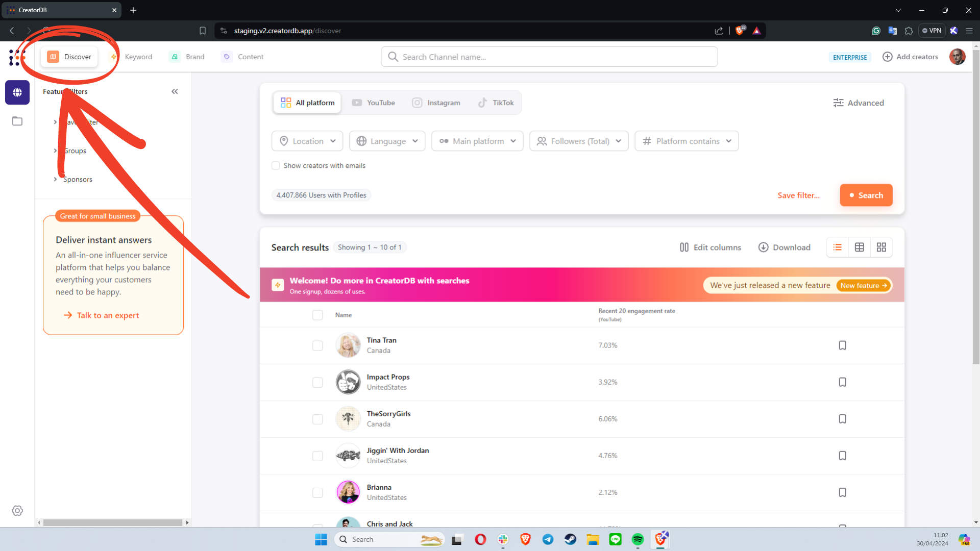Click the page vertical scrollbar

(x=976, y=207)
